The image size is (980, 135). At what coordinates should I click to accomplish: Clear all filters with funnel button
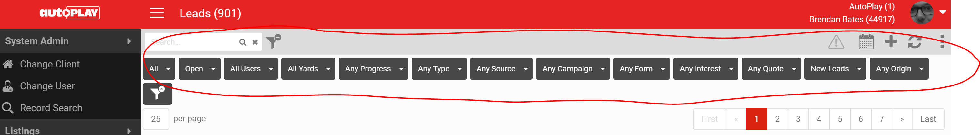point(158,94)
